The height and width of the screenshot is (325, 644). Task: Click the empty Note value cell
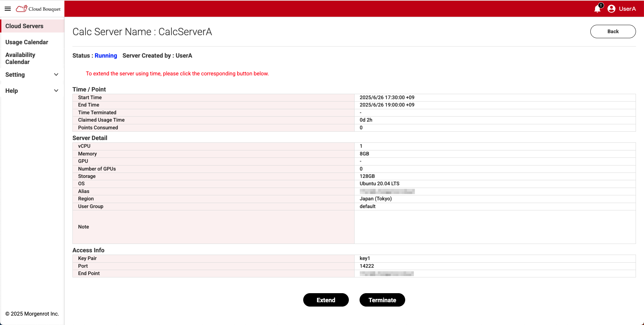point(495,227)
